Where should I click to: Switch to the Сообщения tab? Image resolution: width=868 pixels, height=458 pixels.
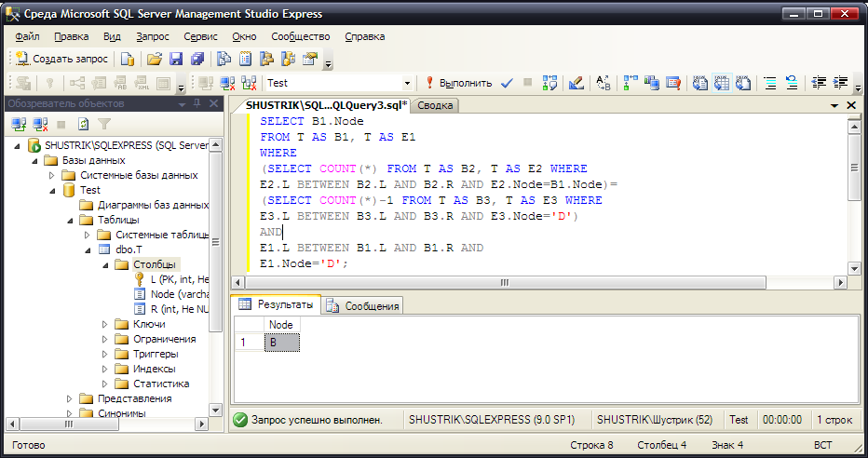coord(363,305)
